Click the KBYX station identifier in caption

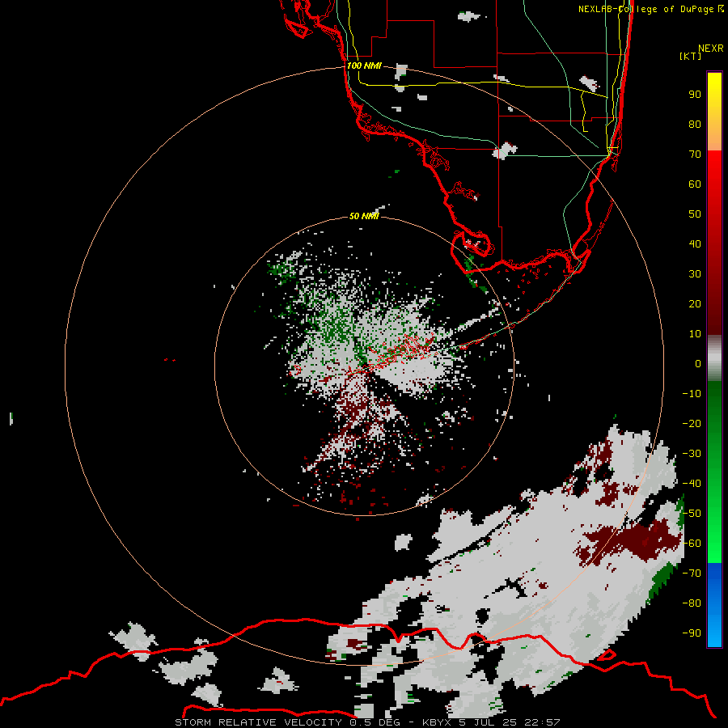tap(438, 722)
